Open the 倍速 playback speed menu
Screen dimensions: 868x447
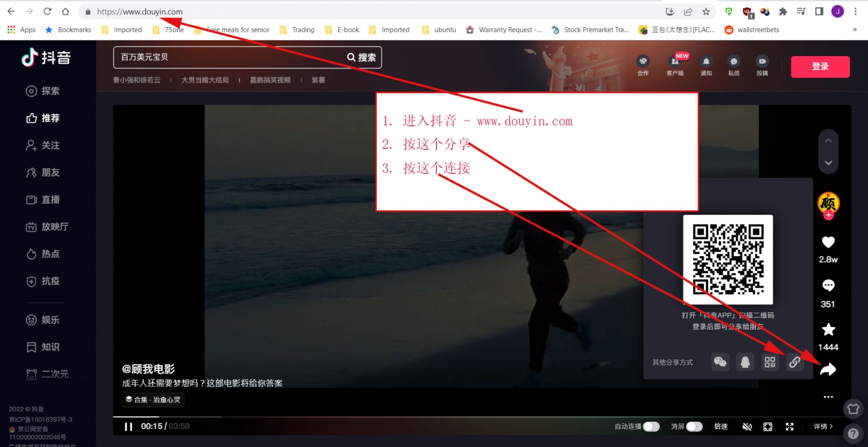[x=721, y=427]
